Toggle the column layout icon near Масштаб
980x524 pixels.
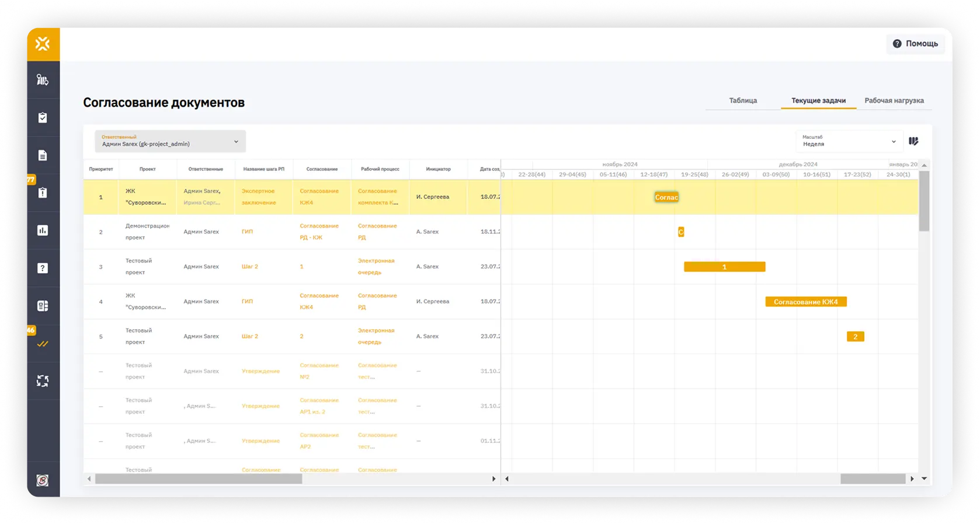(x=913, y=141)
